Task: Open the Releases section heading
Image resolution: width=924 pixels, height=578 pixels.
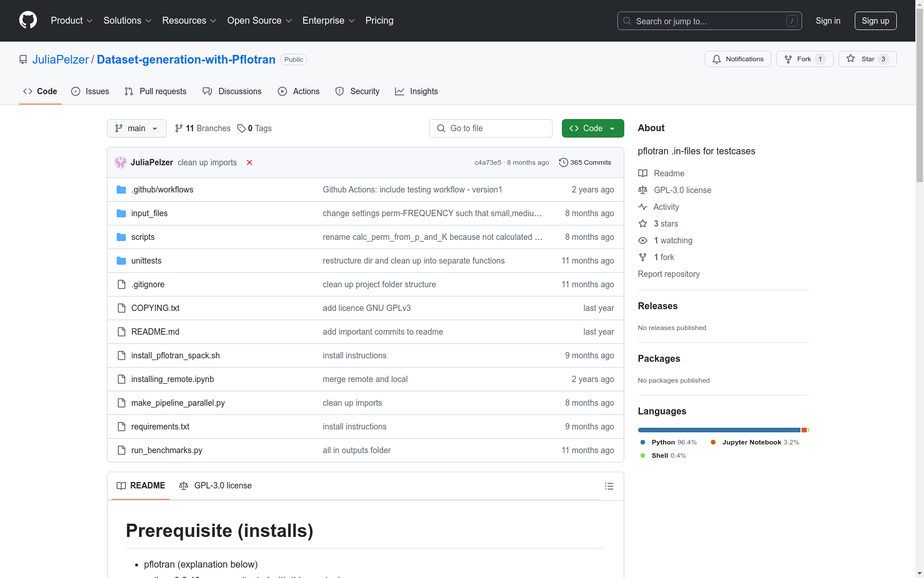Action: [x=658, y=306]
